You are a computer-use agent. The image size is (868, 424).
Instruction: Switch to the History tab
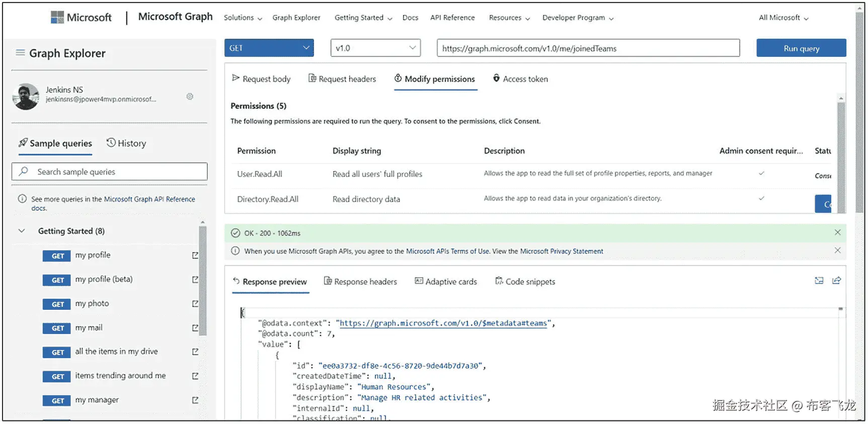click(126, 143)
